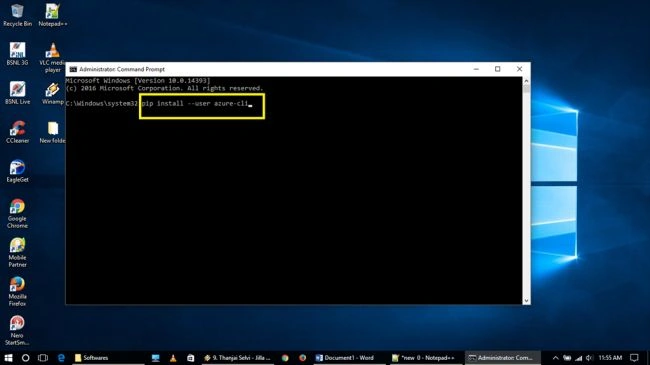Click the 'pip install --user azure-cli' command text
This screenshot has height=365, width=650.
coord(195,104)
